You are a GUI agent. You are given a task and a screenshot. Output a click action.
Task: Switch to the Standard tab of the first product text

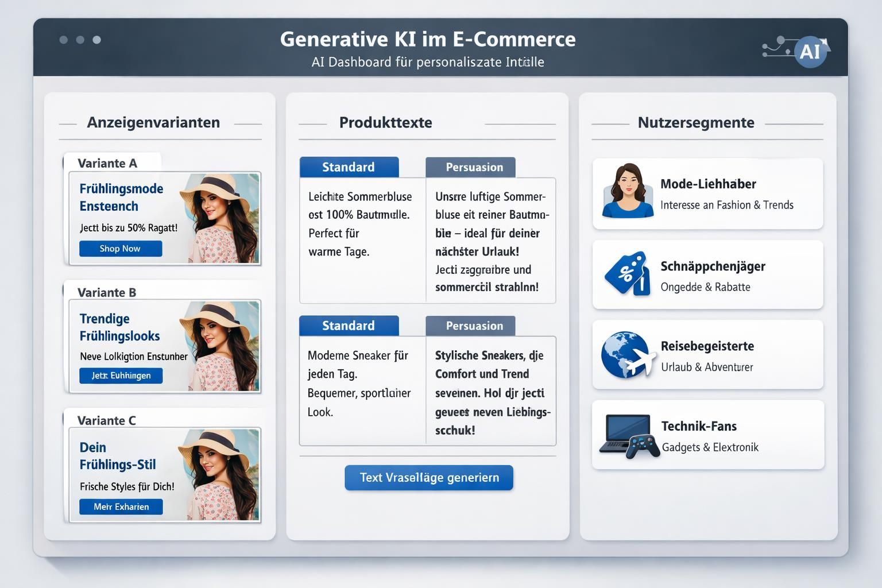click(349, 167)
